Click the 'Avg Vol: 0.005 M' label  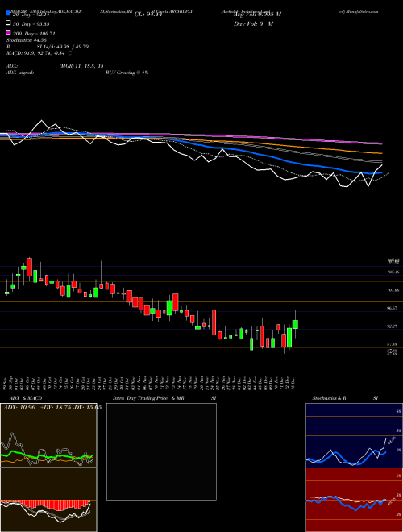coord(257,15)
